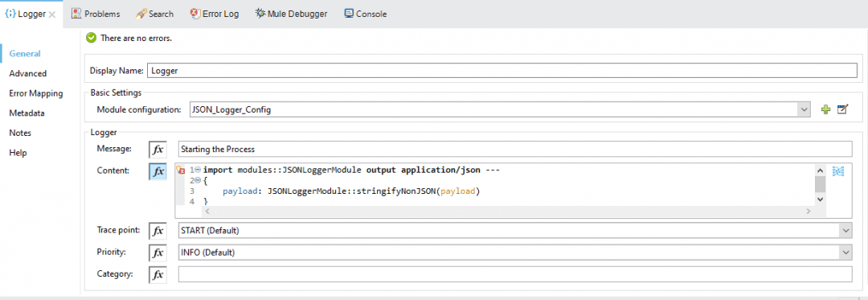The width and height of the screenshot is (868, 300).
Task: Open the Module configuration dropdown
Action: pyautogui.click(x=804, y=109)
